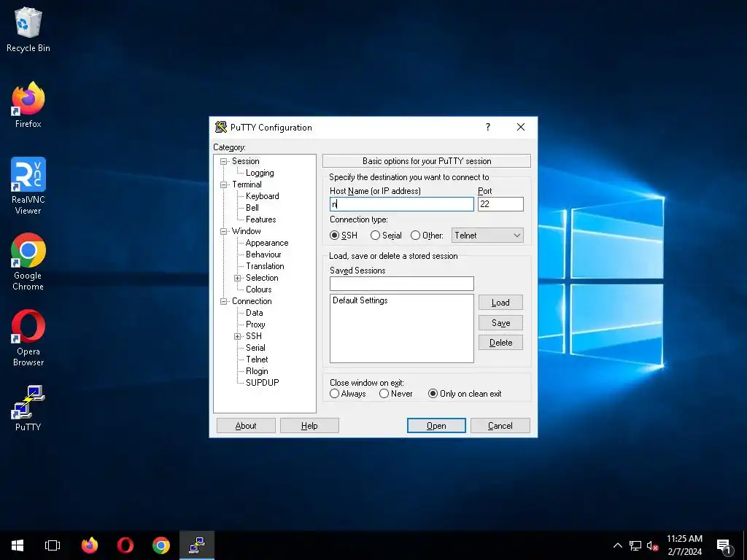Delete the selected saved session

[x=500, y=343]
